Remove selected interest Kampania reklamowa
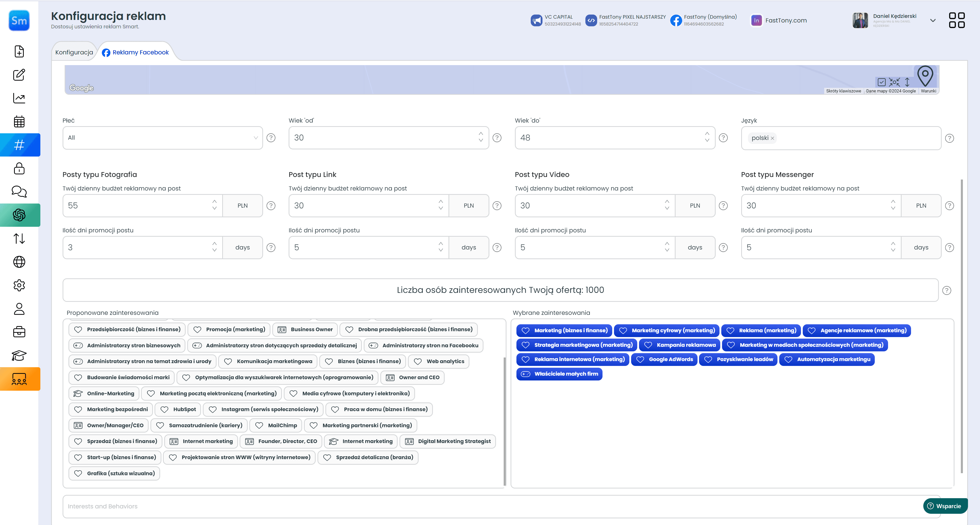 click(679, 345)
